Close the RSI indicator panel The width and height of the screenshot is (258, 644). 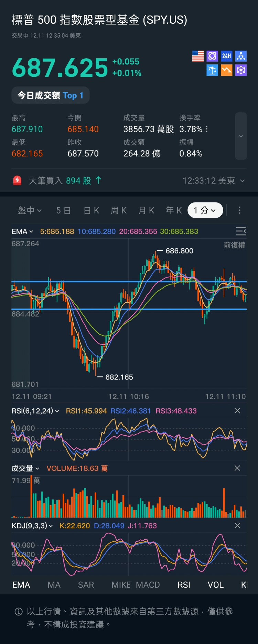pyautogui.click(x=237, y=411)
